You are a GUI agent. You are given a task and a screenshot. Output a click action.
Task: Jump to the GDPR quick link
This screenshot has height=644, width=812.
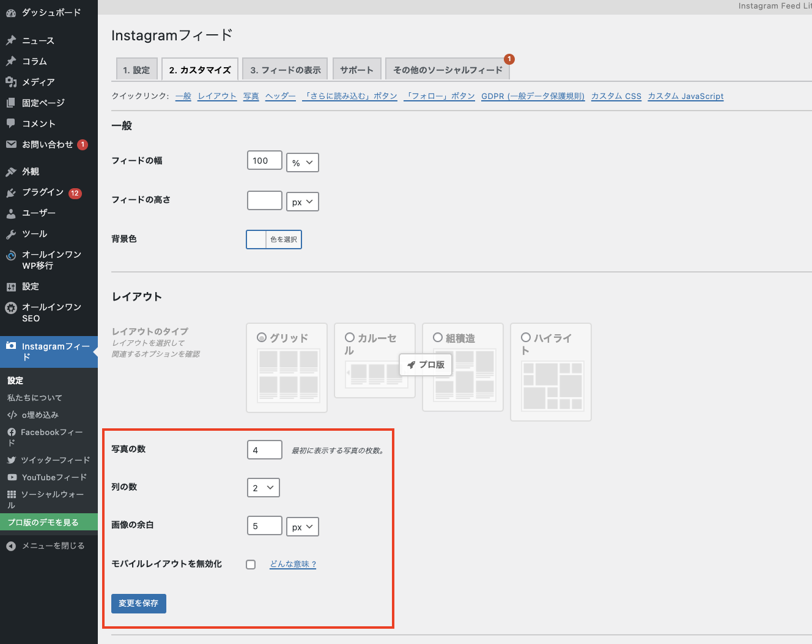click(533, 96)
